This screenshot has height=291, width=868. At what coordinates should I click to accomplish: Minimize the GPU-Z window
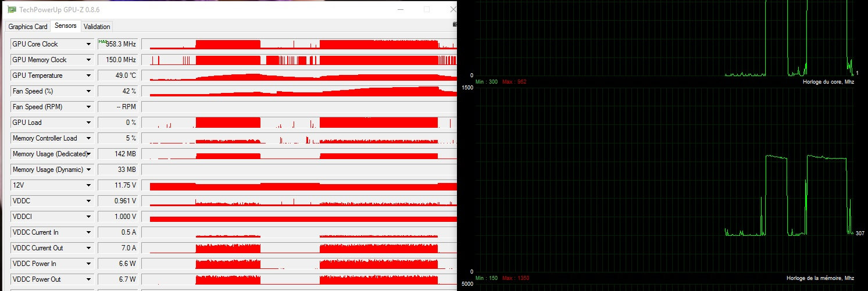400,9
